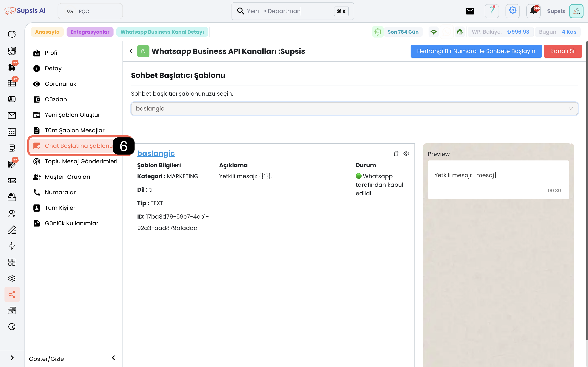This screenshot has height=367, width=588.
Task: Open the baslangic template link
Action: pyautogui.click(x=156, y=153)
